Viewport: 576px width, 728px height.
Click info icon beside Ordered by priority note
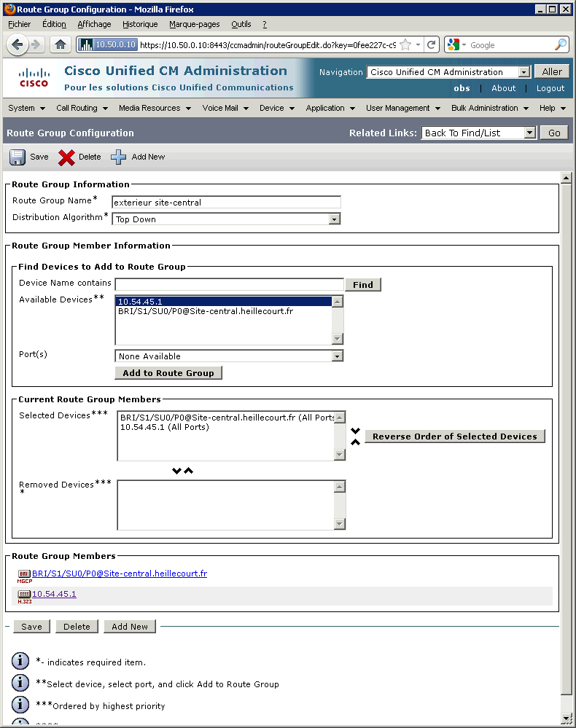pyautogui.click(x=20, y=705)
